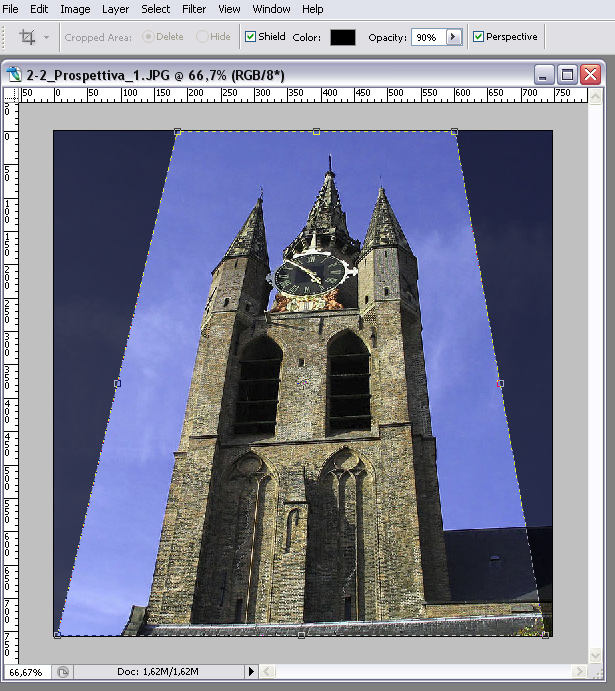Open the Window menu
615x691 pixels.
pos(271,9)
